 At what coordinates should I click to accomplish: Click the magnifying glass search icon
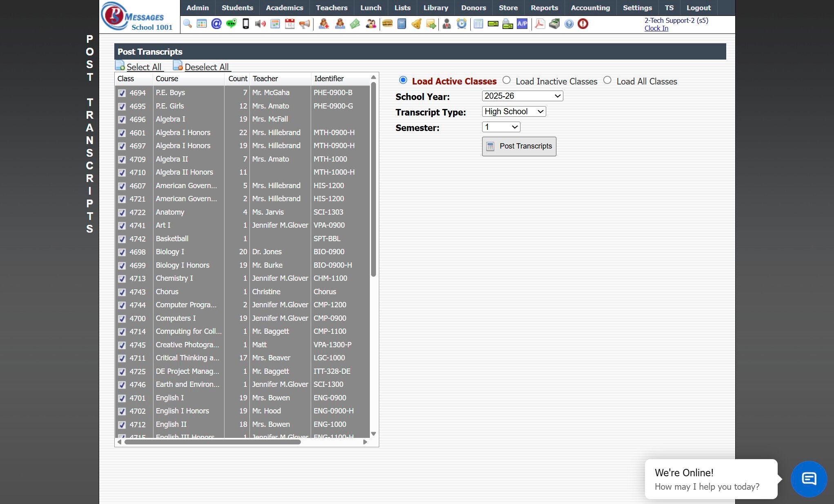point(187,24)
